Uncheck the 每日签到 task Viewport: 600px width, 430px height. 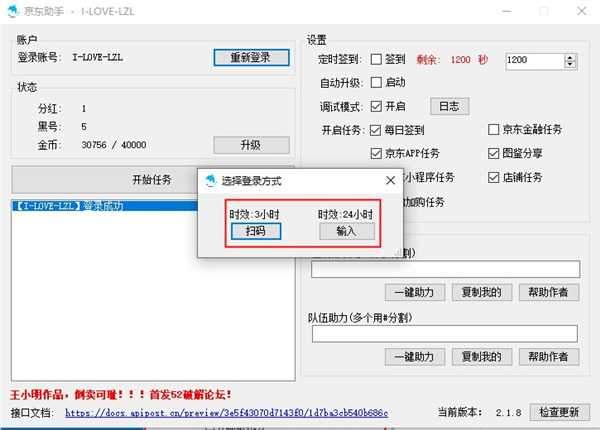pyautogui.click(x=376, y=130)
